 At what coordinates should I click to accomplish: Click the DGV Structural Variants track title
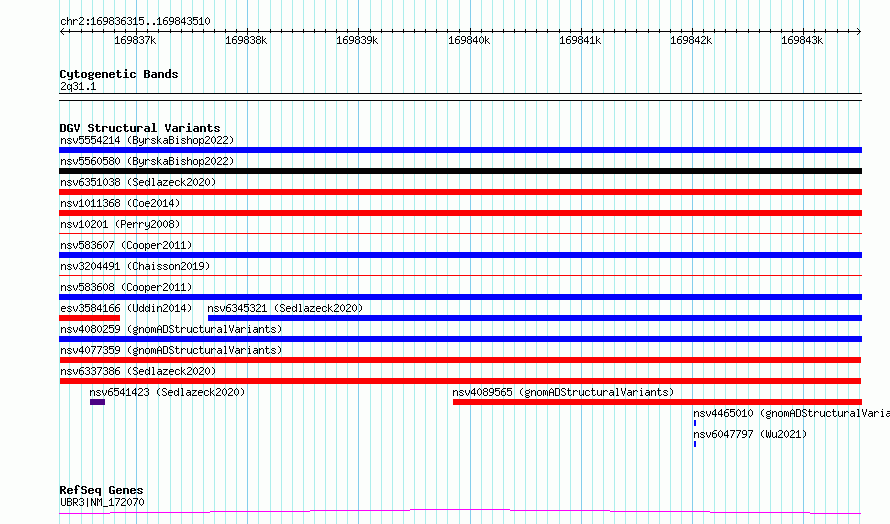tap(140, 128)
